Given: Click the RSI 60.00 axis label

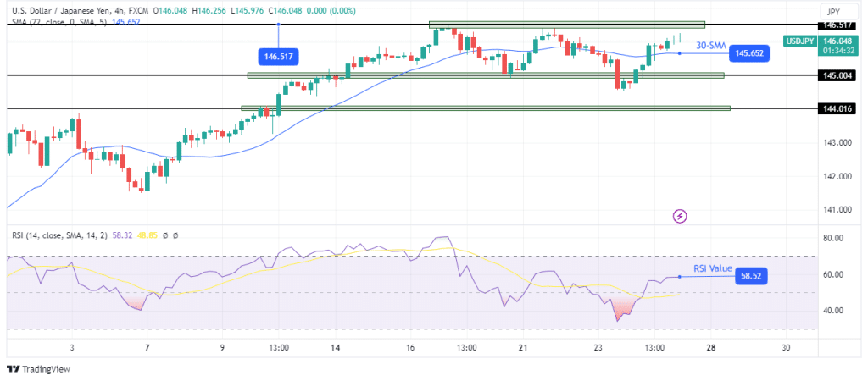Looking at the screenshot, I should (x=834, y=275).
